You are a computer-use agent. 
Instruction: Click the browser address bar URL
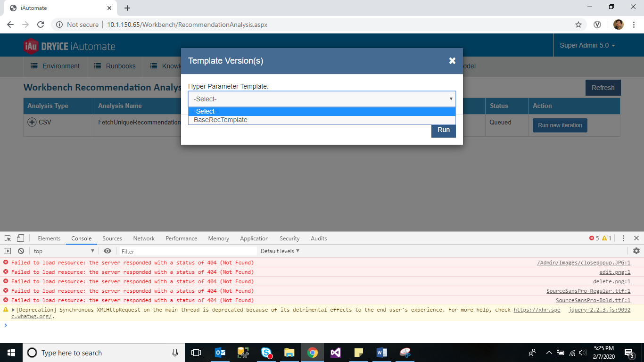(x=187, y=25)
